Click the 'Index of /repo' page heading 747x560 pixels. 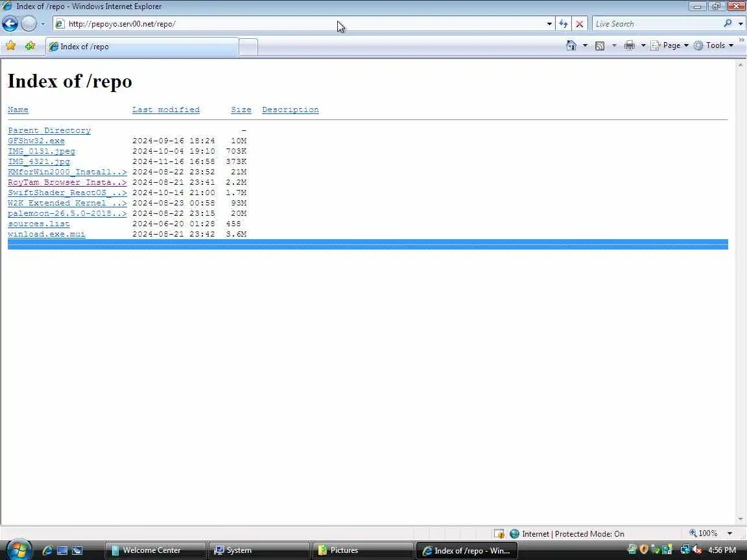pyautogui.click(x=69, y=81)
